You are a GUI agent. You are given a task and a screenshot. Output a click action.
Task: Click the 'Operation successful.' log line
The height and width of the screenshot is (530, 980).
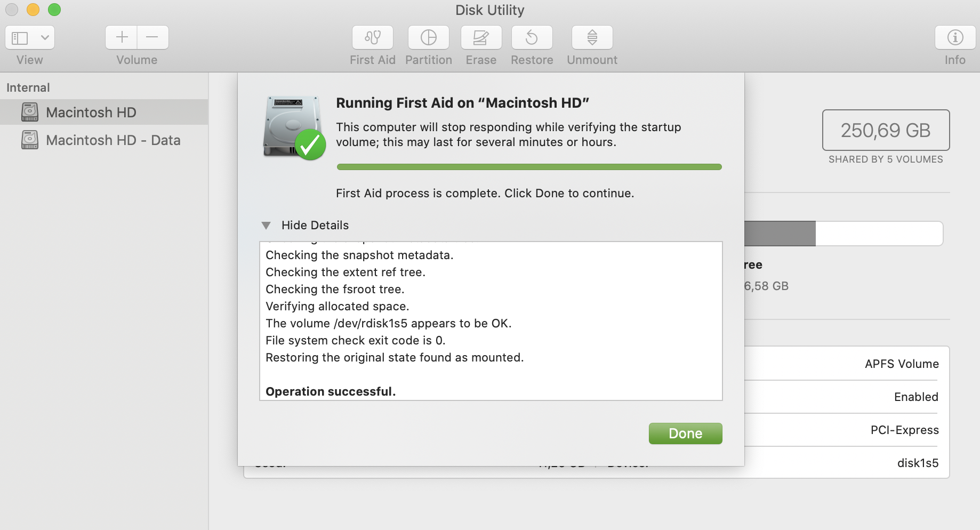(x=331, y=391)
